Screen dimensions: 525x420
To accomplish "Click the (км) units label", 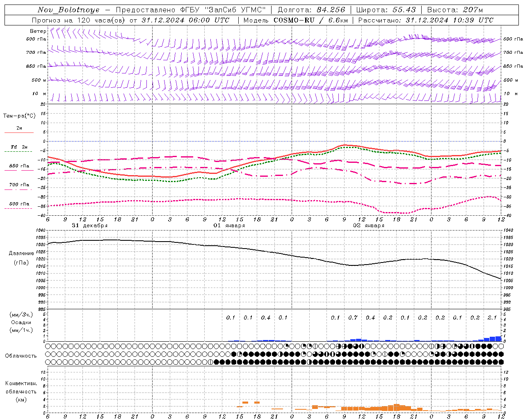I will click(x=21, y=399).
